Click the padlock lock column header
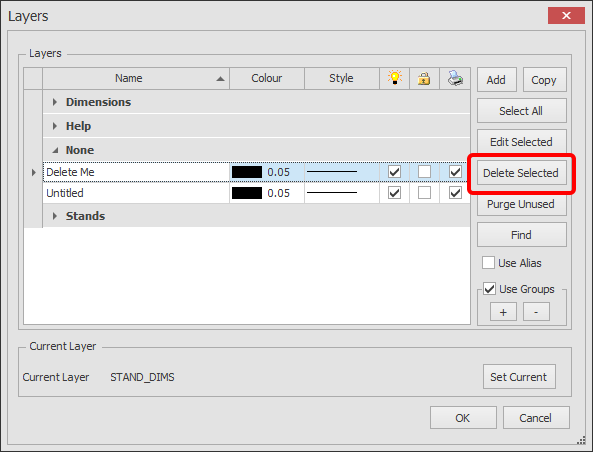The image size is (593, 452). (x=424, y=78)
